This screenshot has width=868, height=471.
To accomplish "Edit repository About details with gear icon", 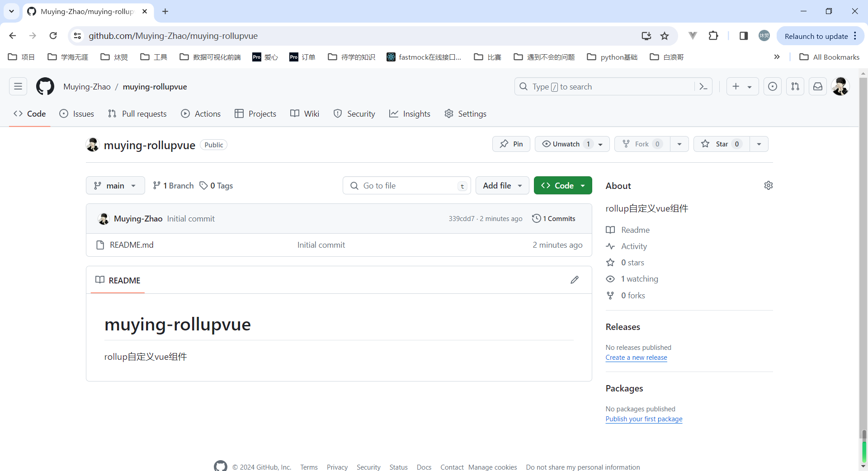I will (769, 185).
